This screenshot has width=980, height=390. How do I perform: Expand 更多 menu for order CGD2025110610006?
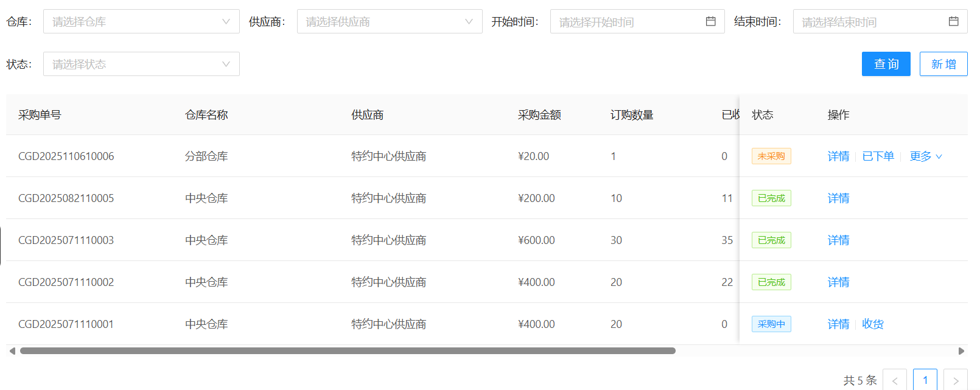[x=925, y=156]
